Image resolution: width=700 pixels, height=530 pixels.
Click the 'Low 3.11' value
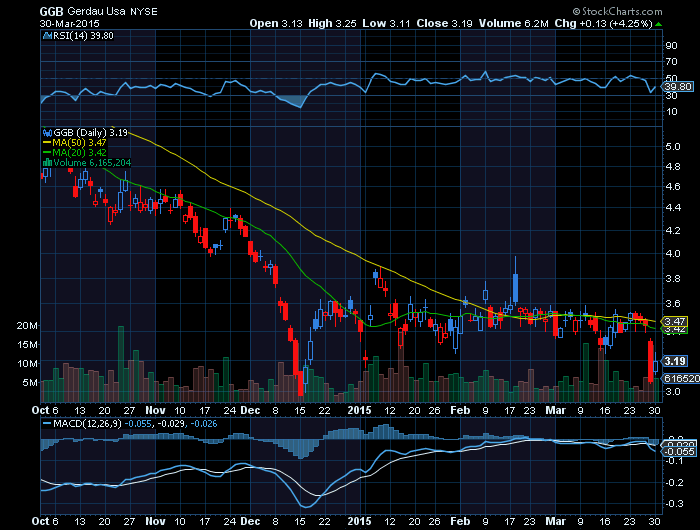(x=386, y=23)
